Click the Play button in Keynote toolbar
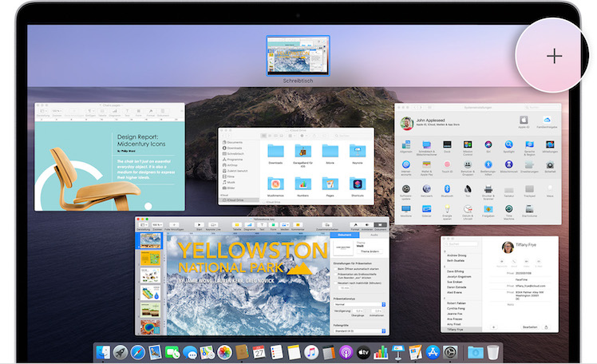The width and height of the screenshot is (597, 364). pyautogui.click(x=199, y=225)
